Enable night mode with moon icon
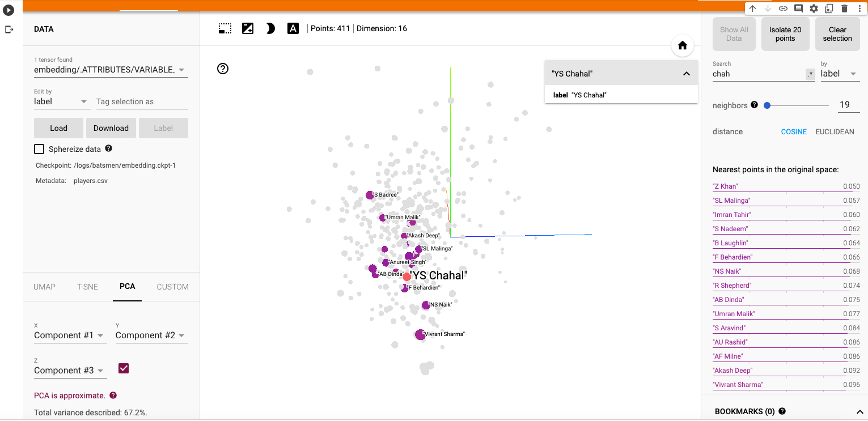Screen dimensions: 868x421 pyautogui.click(x=270, y=28)
